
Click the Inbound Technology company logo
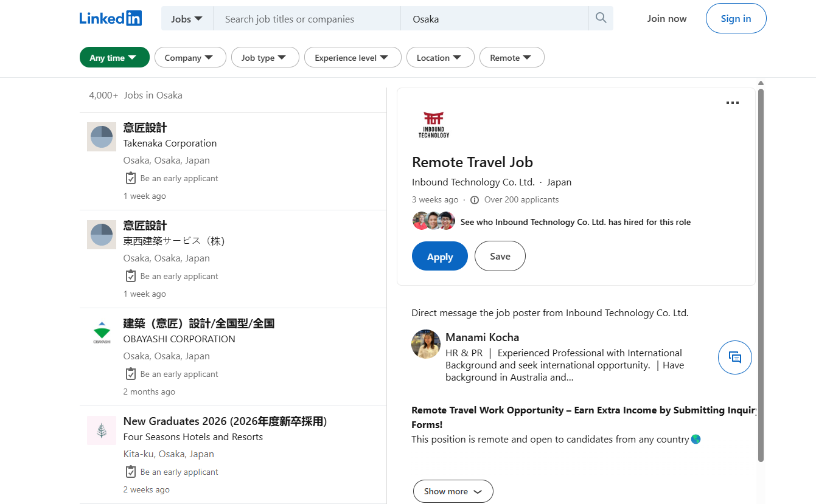tap(433, 124)
